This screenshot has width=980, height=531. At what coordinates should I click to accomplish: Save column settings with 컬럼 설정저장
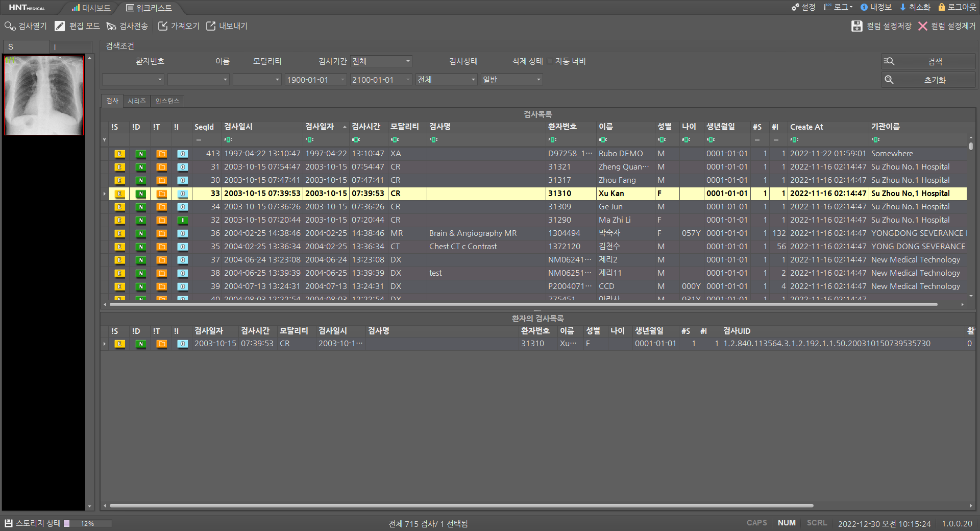pyautogui.click(x=881, y=26)
